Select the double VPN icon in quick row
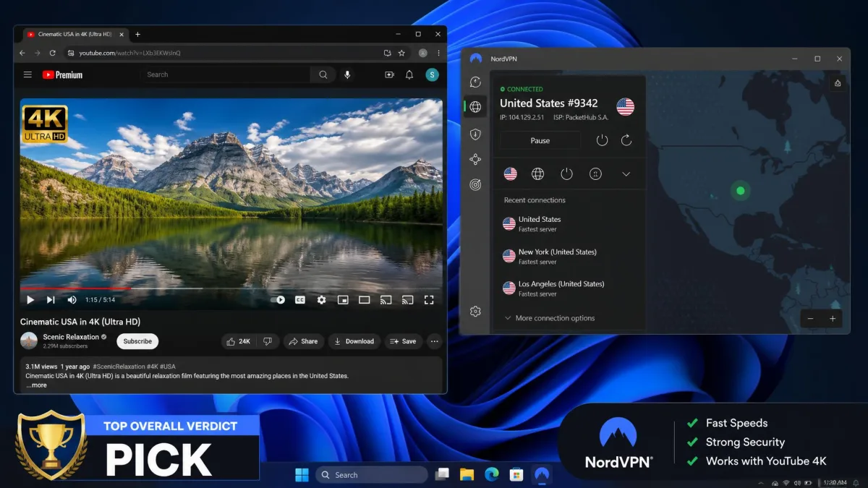Viewport: 868px width, 488px height. click(595, 174)
